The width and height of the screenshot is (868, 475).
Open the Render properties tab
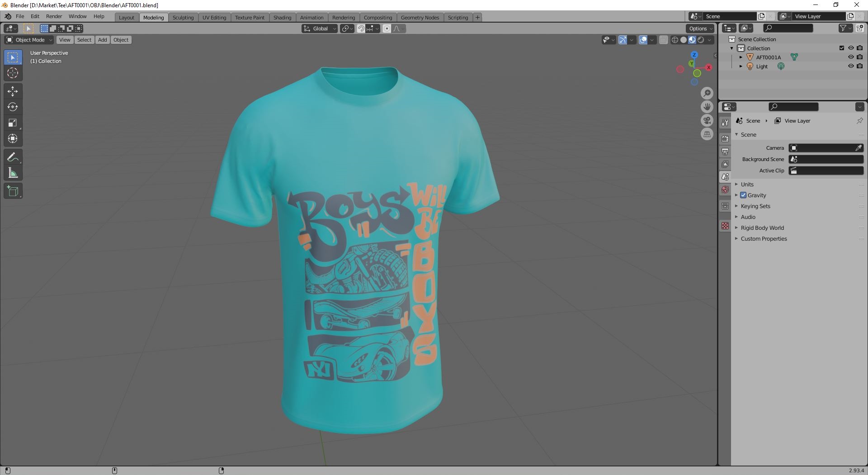pyautogui.click(x=725, y=138)
